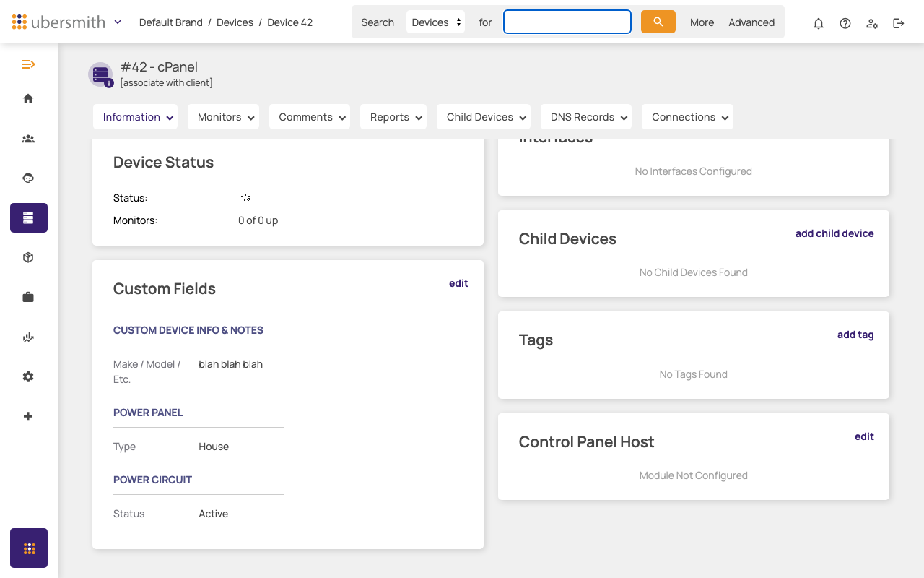
Task: Click the 'blah blah blah' Make/Model value
Action: [x=231, y=364]
